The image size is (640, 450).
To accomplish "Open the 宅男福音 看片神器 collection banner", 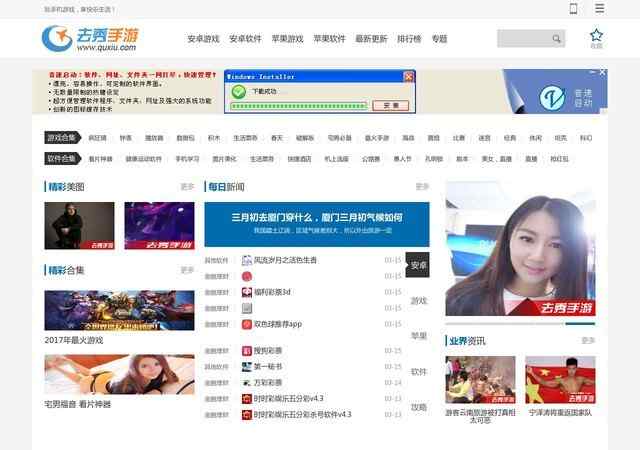I will pos(120,374).
